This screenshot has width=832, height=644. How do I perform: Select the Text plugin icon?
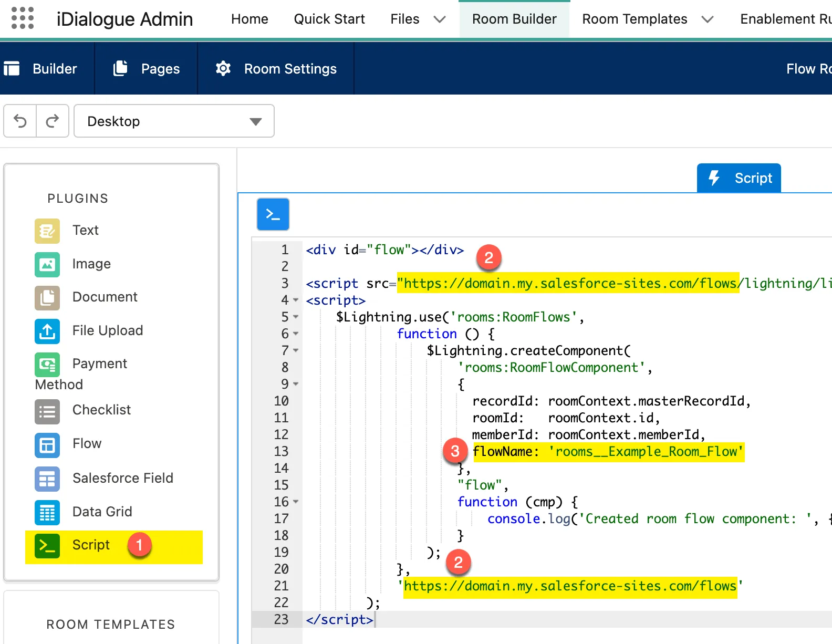pos(47,231)
